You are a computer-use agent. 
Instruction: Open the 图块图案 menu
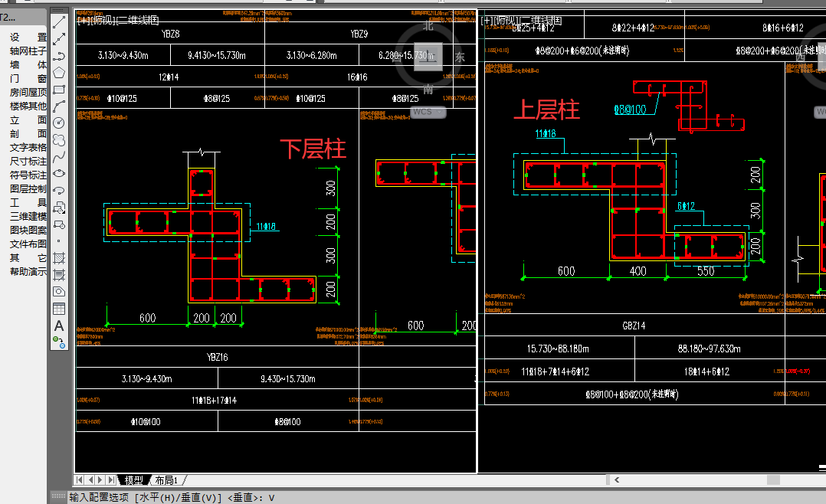click(28, 230)
